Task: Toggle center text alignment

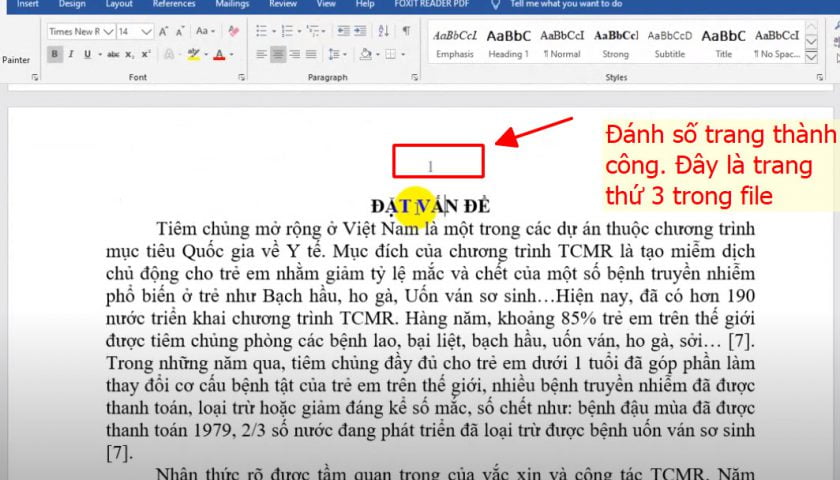Action: [x=278, y=54]
